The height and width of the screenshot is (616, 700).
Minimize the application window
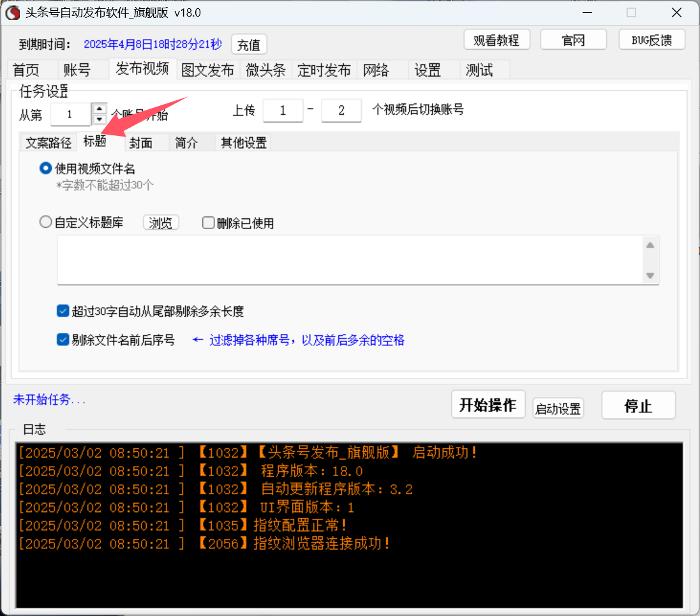[x=588, y=13]
